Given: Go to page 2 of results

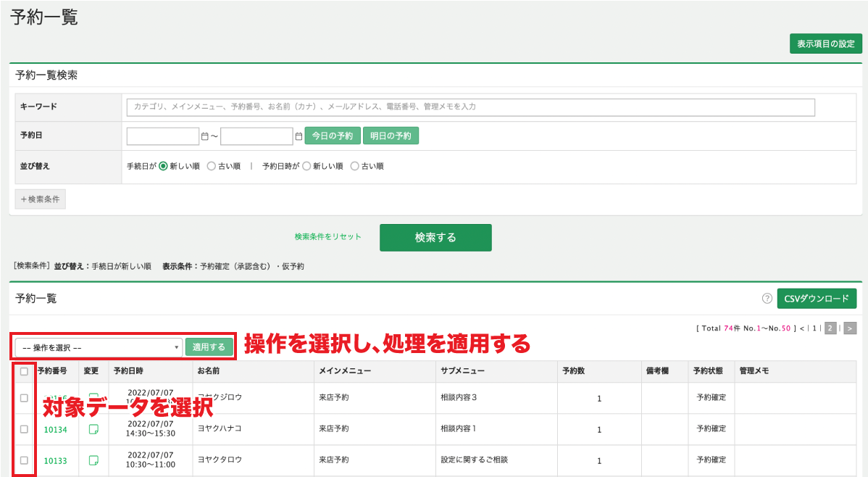Looking at the screenshot, I should [x=830, y=328].
